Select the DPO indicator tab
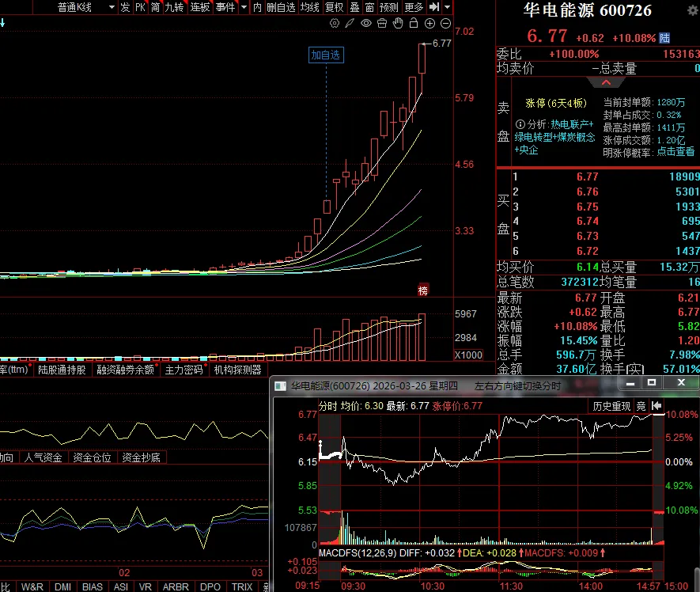 click(x=210, y=586)
